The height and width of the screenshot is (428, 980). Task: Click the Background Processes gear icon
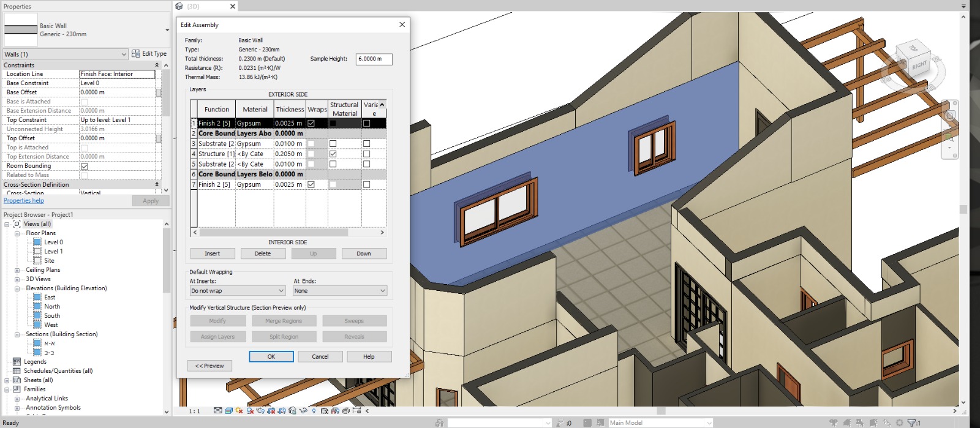click(x=899, y=422)
